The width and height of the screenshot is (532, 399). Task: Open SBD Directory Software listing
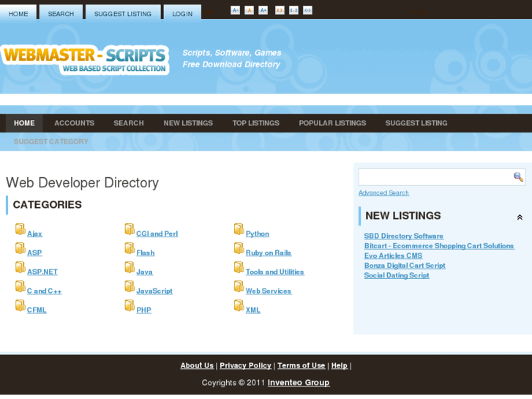pyautogui.click(x=404, y=236)
